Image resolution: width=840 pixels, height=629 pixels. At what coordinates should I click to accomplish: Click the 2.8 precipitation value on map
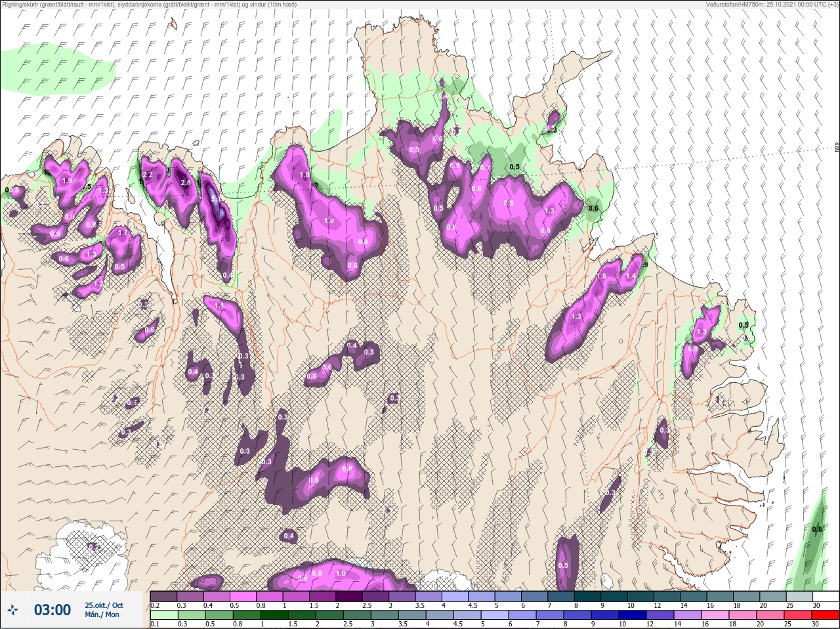(186, 183)
